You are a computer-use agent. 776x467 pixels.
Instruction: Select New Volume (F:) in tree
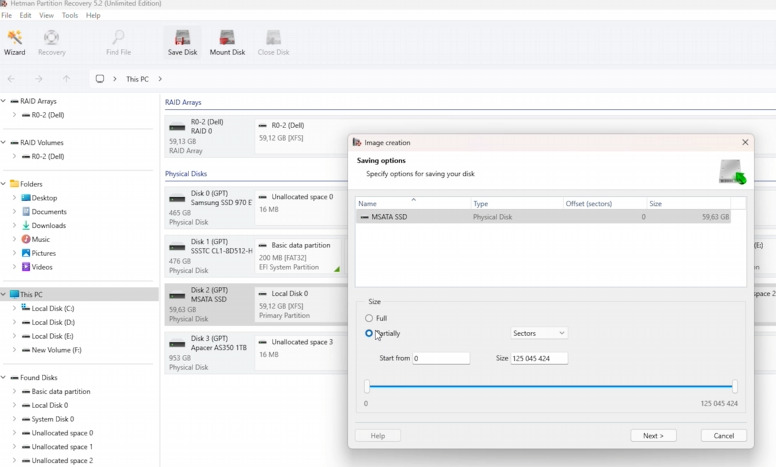(x=56, y=350)
